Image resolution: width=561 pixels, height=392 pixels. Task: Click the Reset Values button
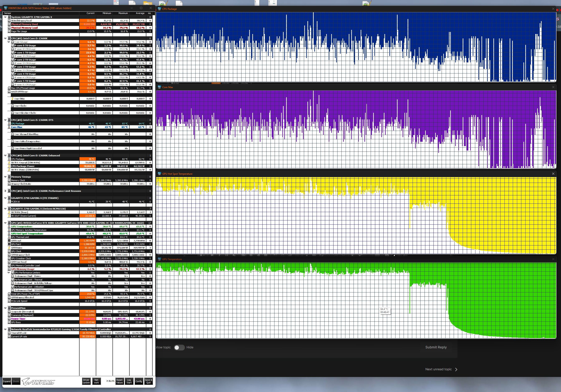click(x=119, y=381)
